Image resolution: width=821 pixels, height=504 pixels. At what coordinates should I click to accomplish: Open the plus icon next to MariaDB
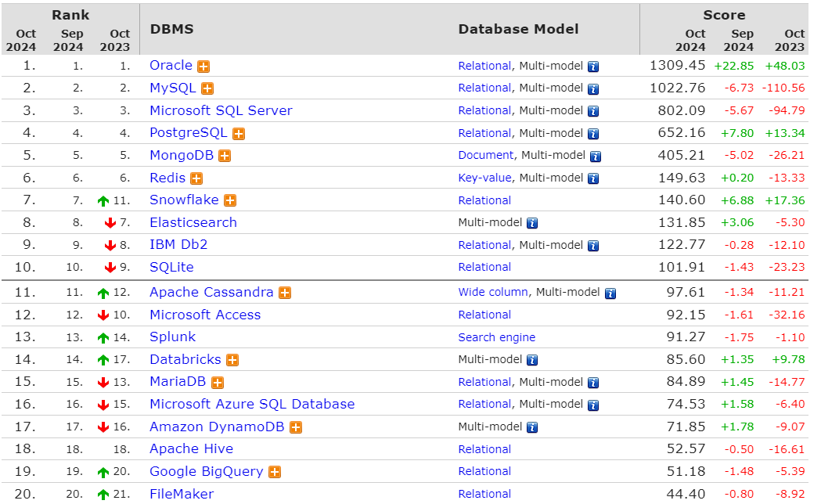click(x=218, y=383)
